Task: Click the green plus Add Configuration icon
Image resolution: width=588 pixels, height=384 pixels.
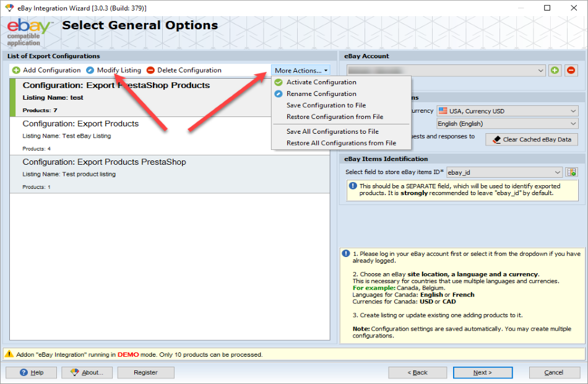Action: 16,70
